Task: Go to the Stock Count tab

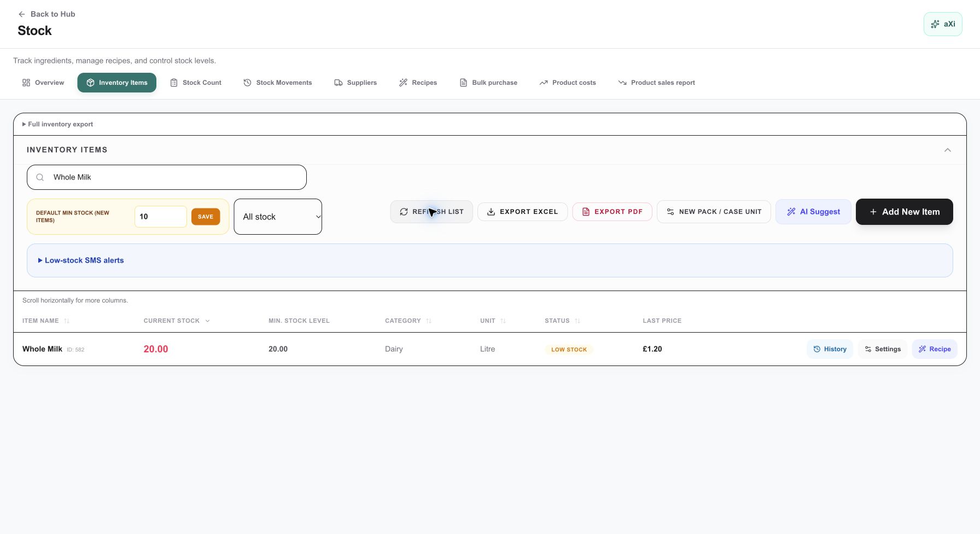Action: tap(196, 83)
